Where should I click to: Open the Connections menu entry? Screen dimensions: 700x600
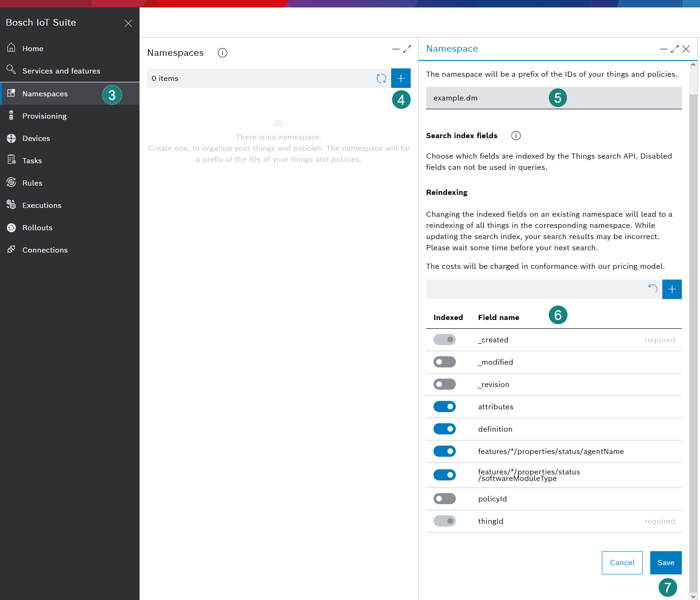[x=70, y=250]
